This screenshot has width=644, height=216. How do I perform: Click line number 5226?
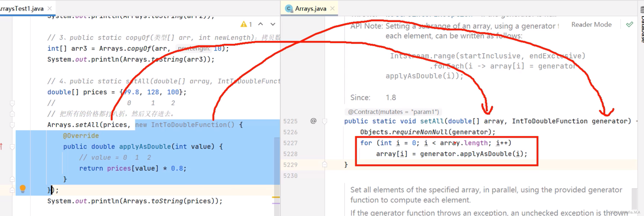tap(290, 132)
